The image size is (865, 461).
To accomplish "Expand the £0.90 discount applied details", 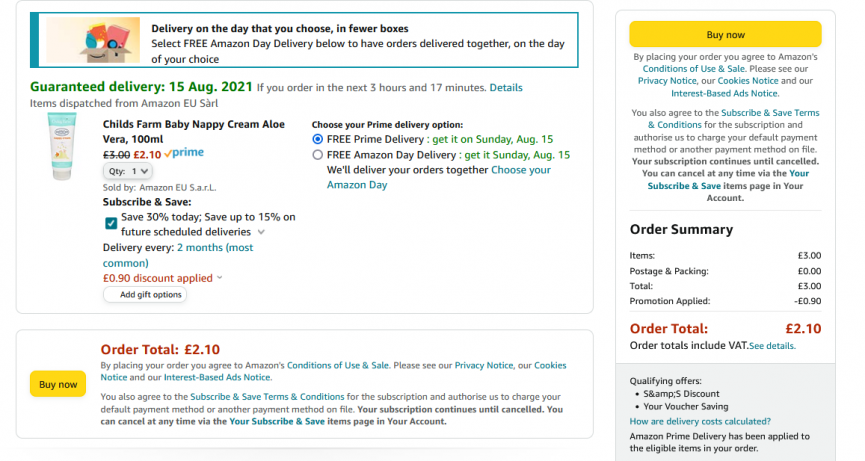I will coord(220,277).
